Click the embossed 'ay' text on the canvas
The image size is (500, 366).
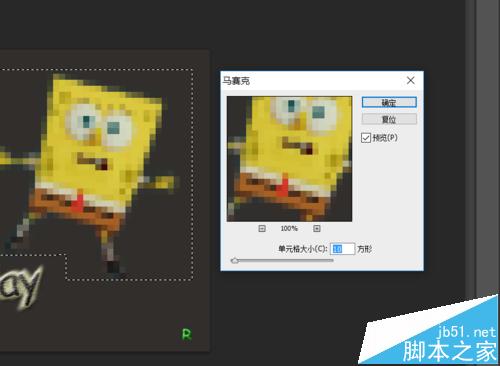coord(21,287)
